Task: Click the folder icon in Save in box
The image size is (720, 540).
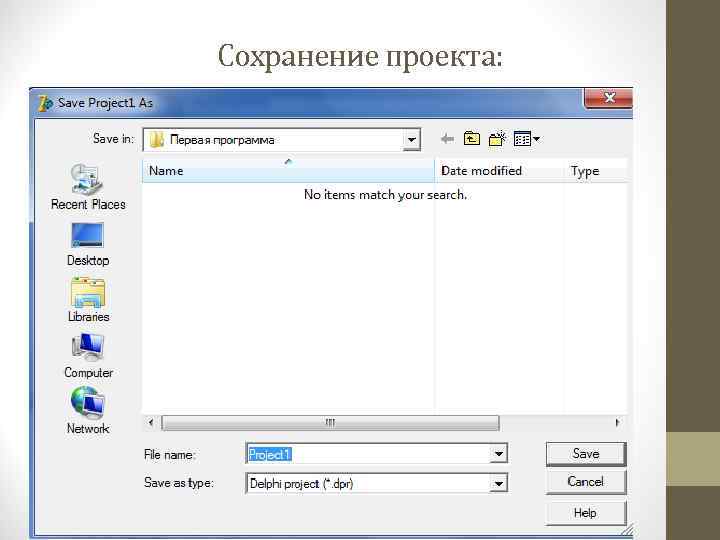Action: click(x=157, y=140)
